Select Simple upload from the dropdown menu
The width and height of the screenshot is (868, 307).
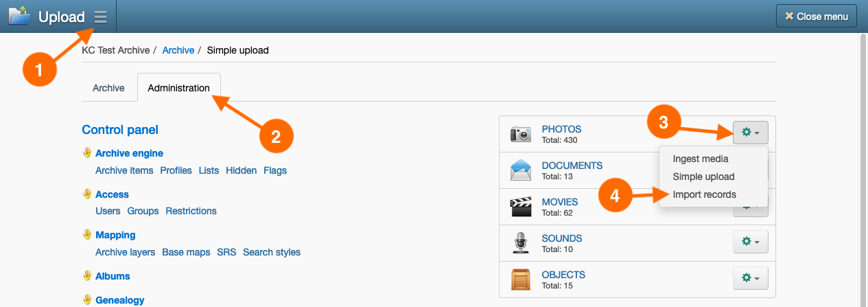coord(703,177)
